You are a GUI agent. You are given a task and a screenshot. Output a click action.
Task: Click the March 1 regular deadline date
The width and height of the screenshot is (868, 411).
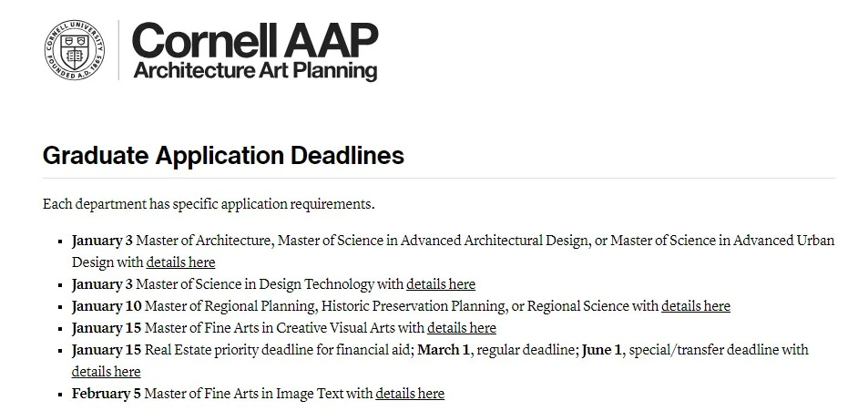[444, 350]
